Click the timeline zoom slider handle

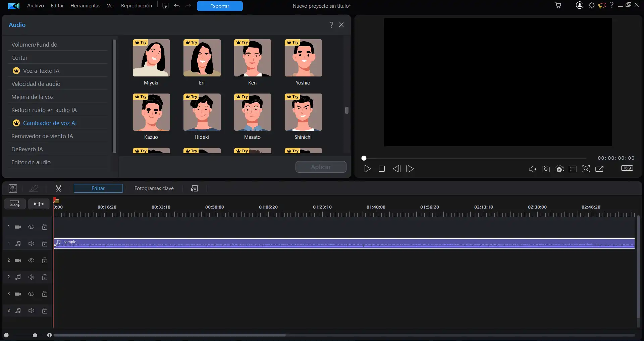pyautogui.click(x=35, y=335)
